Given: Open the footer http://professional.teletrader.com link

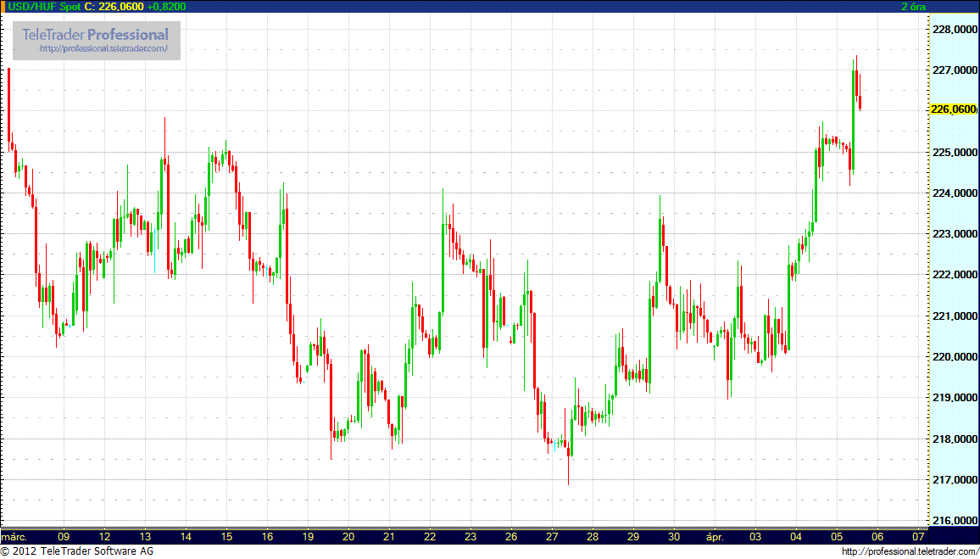Looking at the screenshot, I should click(x=909, y=551).
